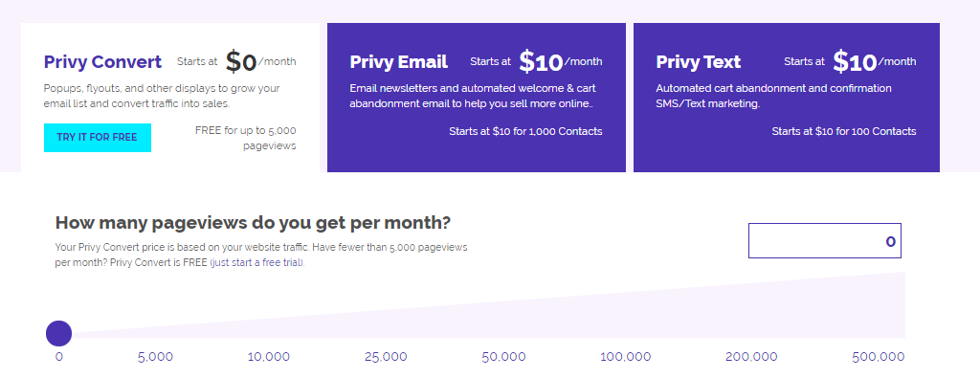
Task: Click Starts at $10 for 1,000 Contacts text
Action: click(x=525, y=131)
